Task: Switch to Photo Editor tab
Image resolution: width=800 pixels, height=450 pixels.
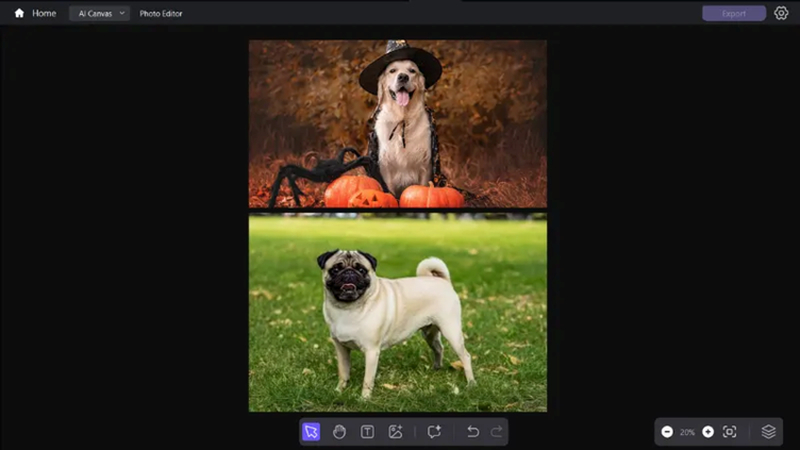Action: tap(161, 14)
